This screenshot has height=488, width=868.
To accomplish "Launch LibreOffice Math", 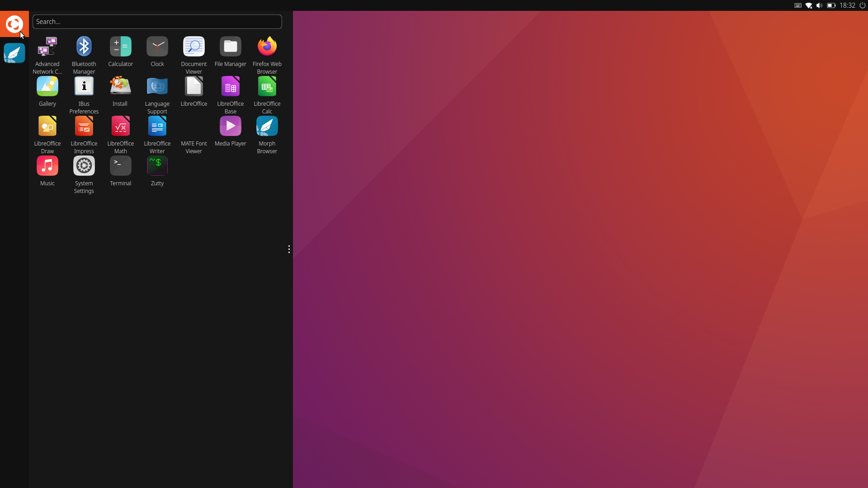I will pyautogui.click(x=121, y=135).
